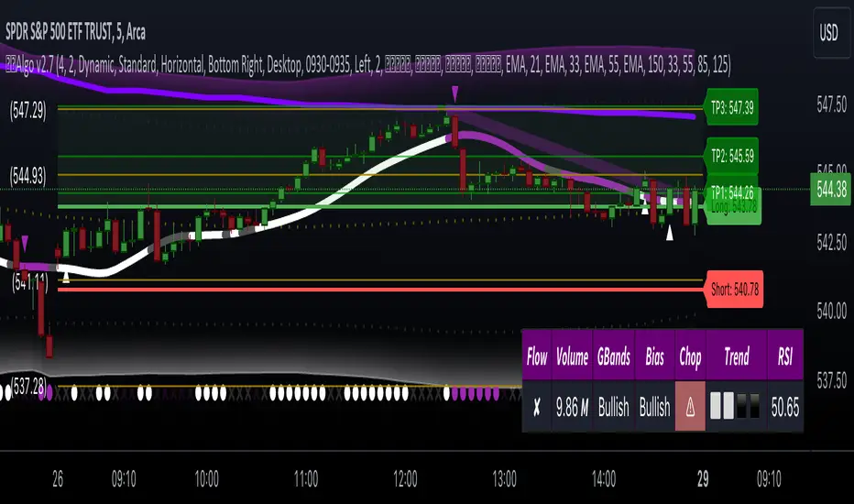Click the TP1: 544.26 price label
The image size is (854, 504).
(x=731, y=192)
